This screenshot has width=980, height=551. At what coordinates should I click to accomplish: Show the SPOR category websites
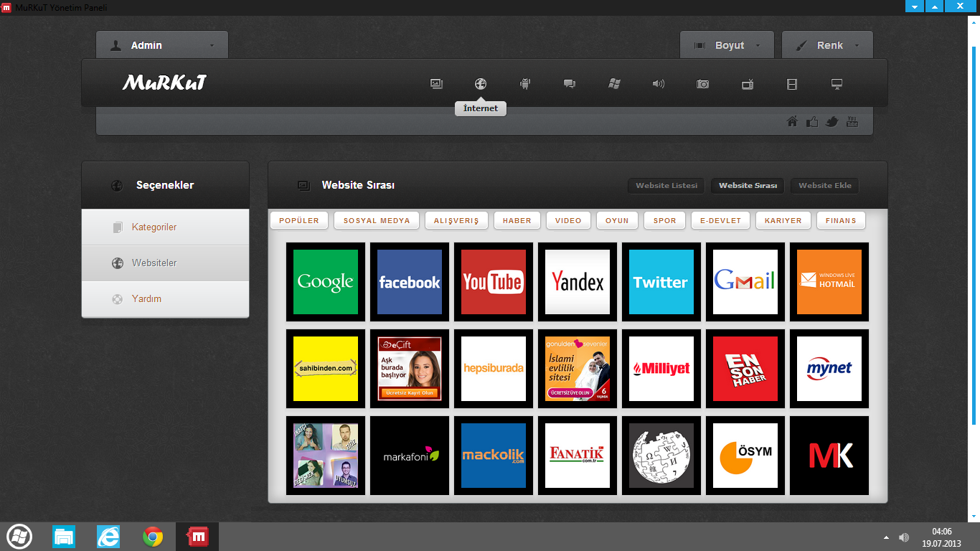pyautogui.click(x=665, y=220)
